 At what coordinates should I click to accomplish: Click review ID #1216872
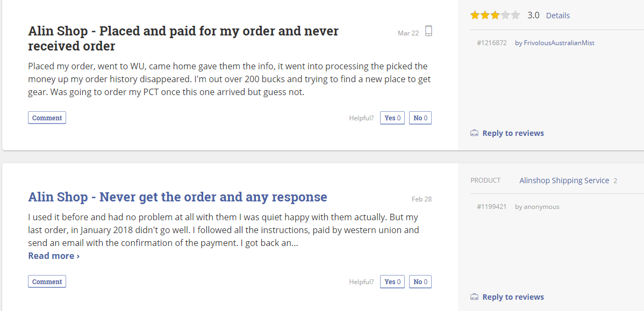tap(491, 43)
